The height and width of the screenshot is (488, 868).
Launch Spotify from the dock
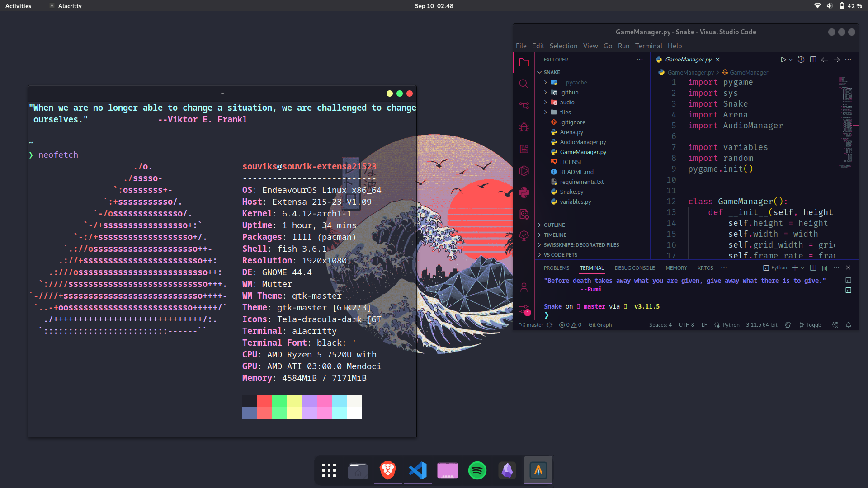click(x=477, y=470)
